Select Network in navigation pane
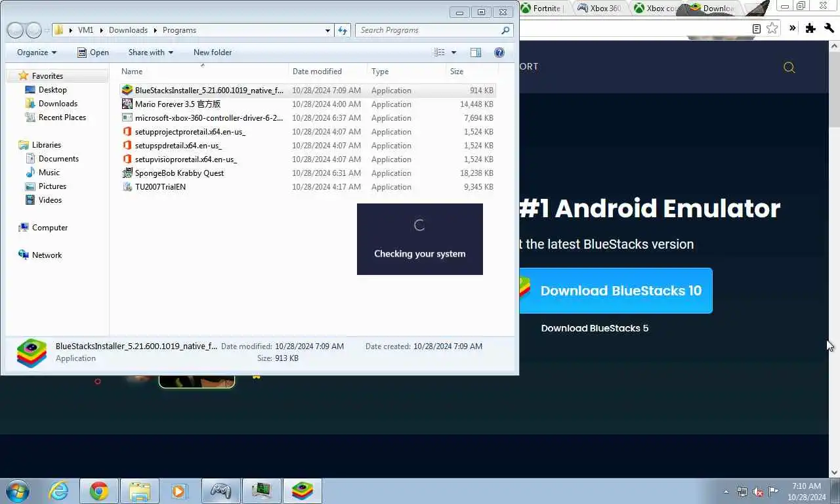The height and width of the screenshot is (504, 840). (x=47, y=255)
